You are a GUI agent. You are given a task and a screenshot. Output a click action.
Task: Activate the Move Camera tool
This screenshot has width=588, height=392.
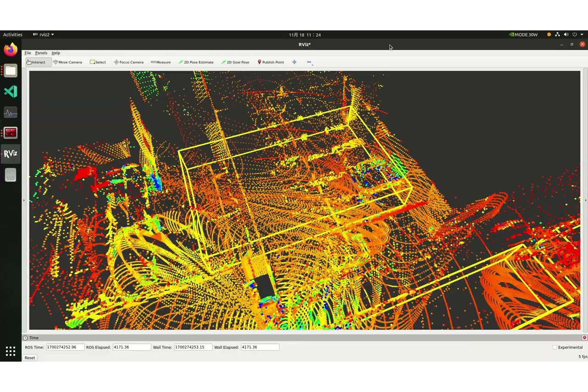point(68,62)
